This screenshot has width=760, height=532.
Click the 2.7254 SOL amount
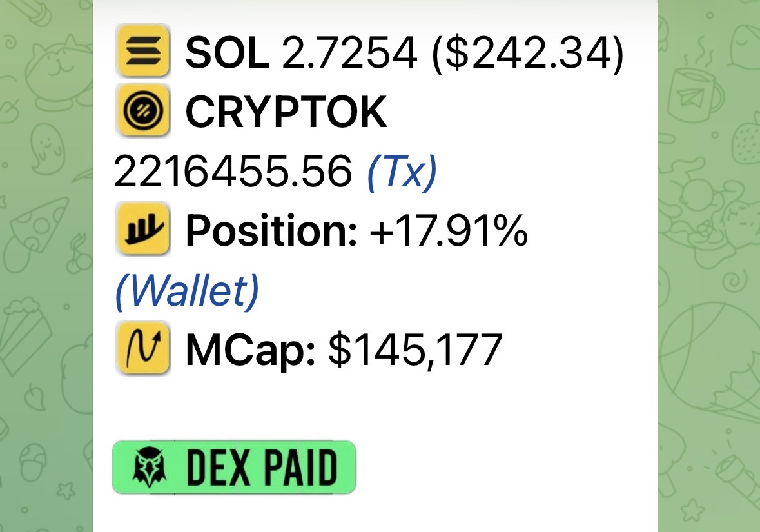(x=349, y=53)
